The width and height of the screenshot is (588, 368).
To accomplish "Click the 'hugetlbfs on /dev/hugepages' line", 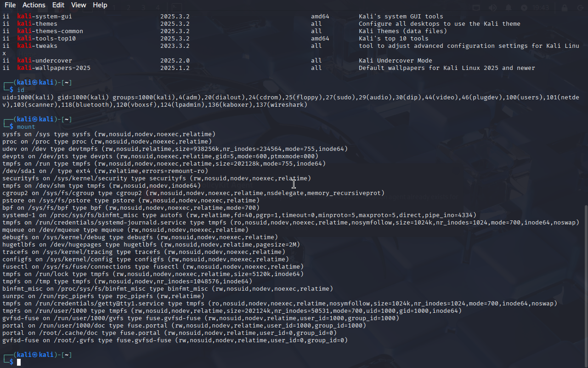I will click(x=151, y=244).
